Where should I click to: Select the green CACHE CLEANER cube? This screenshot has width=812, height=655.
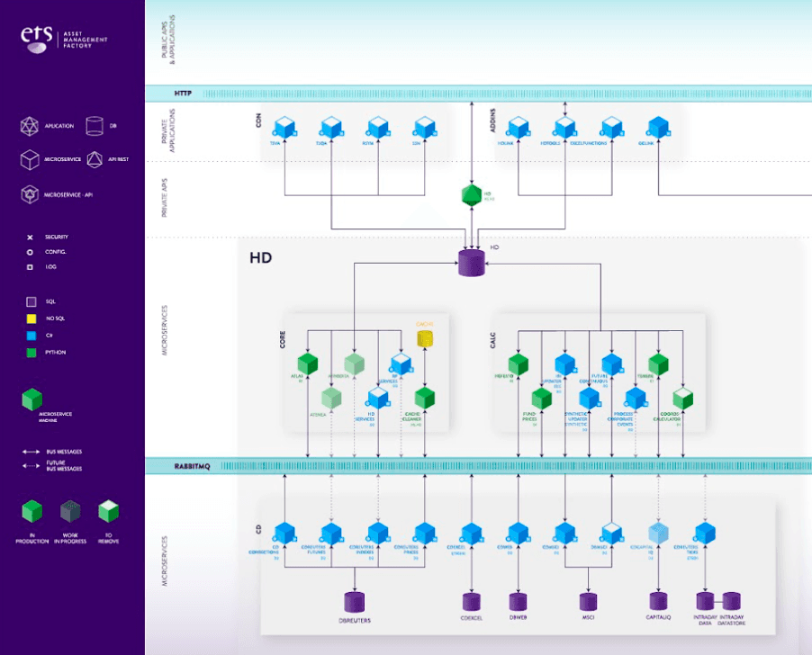coord(425,398)
